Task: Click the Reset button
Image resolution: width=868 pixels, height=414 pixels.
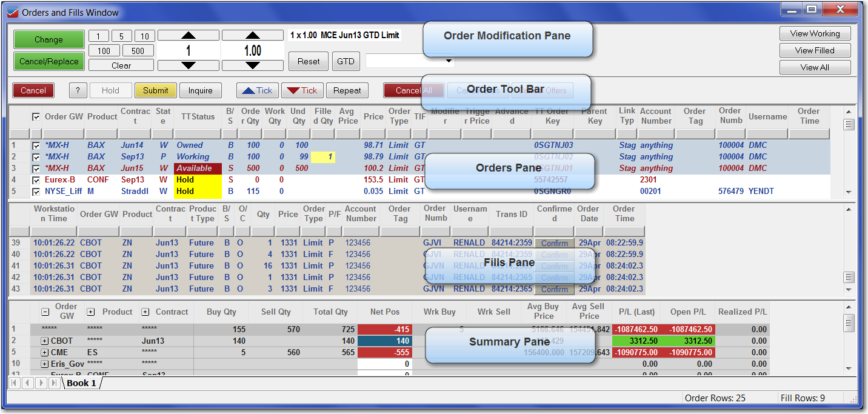Action: pos(309,61)
